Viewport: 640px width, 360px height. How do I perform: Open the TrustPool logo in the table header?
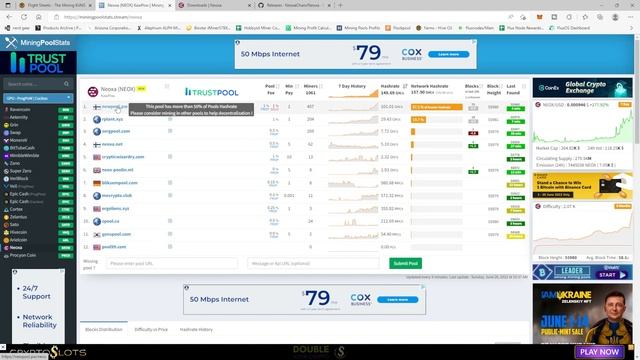point(211,92)
